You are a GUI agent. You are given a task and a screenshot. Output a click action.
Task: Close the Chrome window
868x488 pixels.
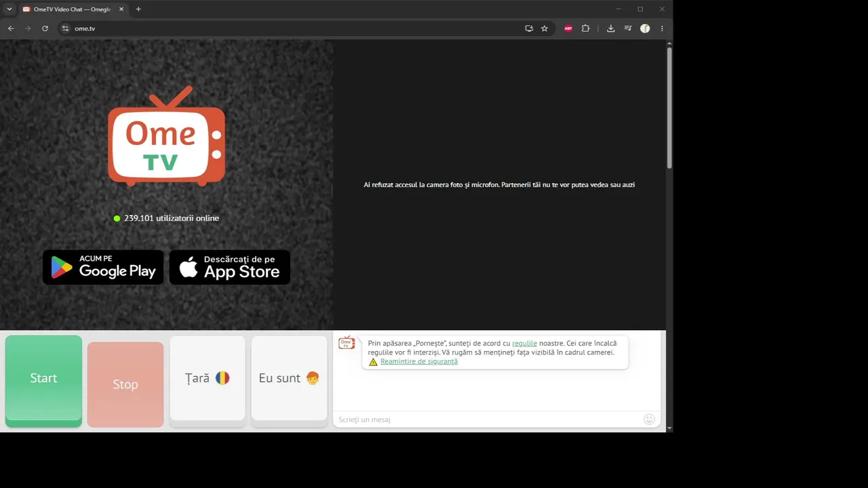pyautogui.click(x=662, y=9)
